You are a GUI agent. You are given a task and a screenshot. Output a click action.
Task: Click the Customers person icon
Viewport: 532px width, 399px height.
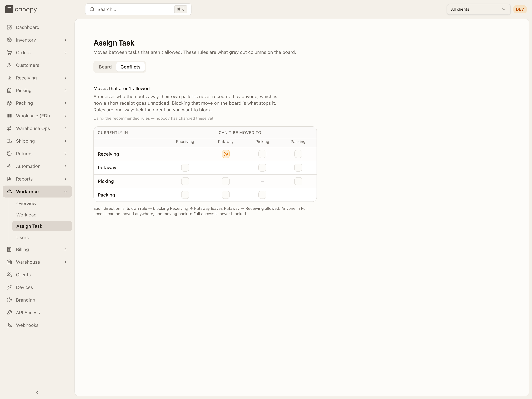(x=9, y=65)
